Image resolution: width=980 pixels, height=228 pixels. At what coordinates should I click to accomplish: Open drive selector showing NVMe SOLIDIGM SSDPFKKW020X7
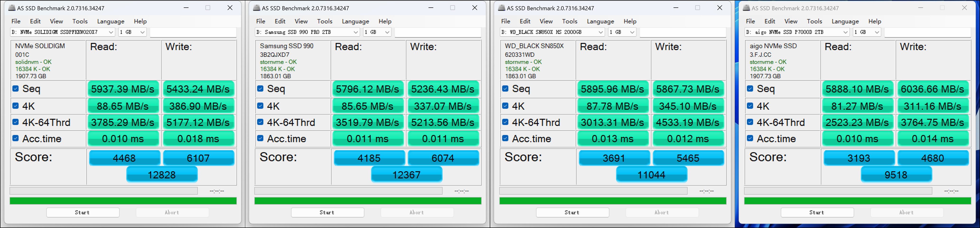coord(62,32)
